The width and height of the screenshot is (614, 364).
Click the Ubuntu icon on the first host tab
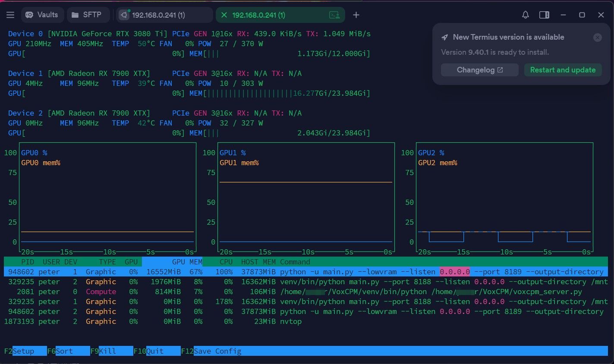(x=124, y=15)
